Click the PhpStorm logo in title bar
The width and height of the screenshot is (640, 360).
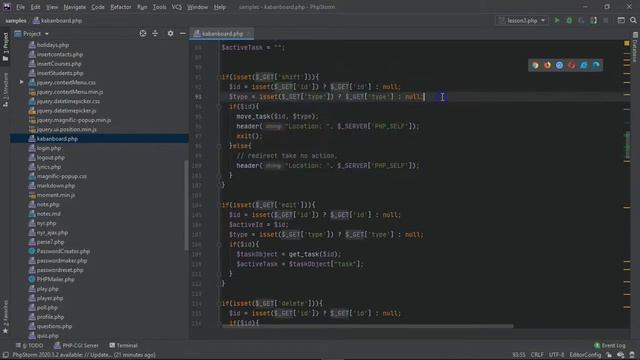coord(7,7)
